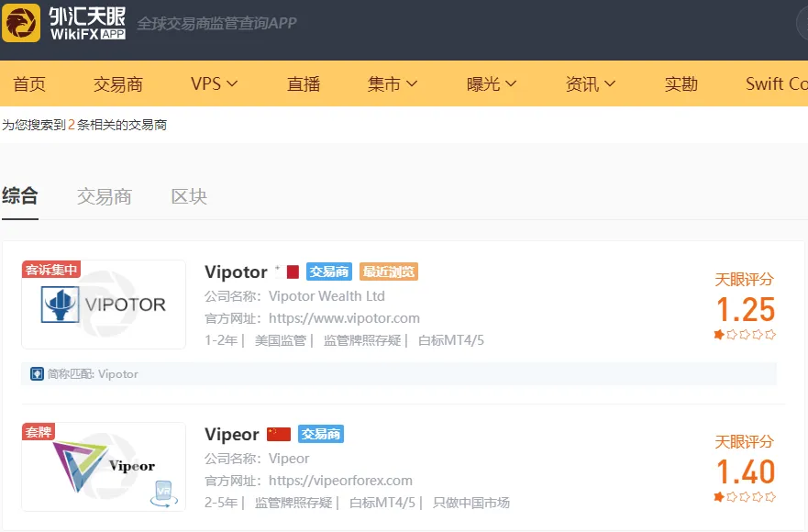Switch to the 交易商 results tab

pos(104,196)
